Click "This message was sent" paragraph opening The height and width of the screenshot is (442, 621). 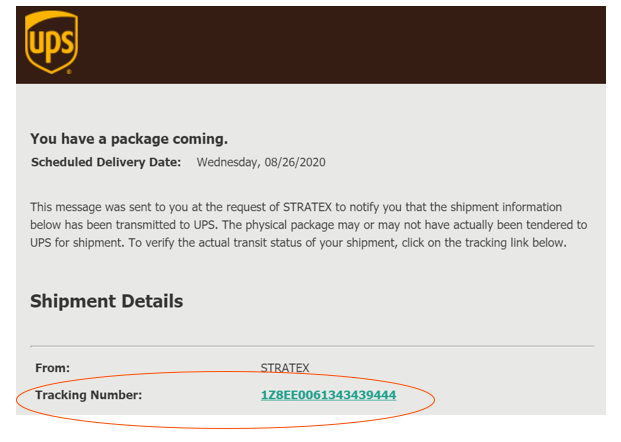coord(90,207)
